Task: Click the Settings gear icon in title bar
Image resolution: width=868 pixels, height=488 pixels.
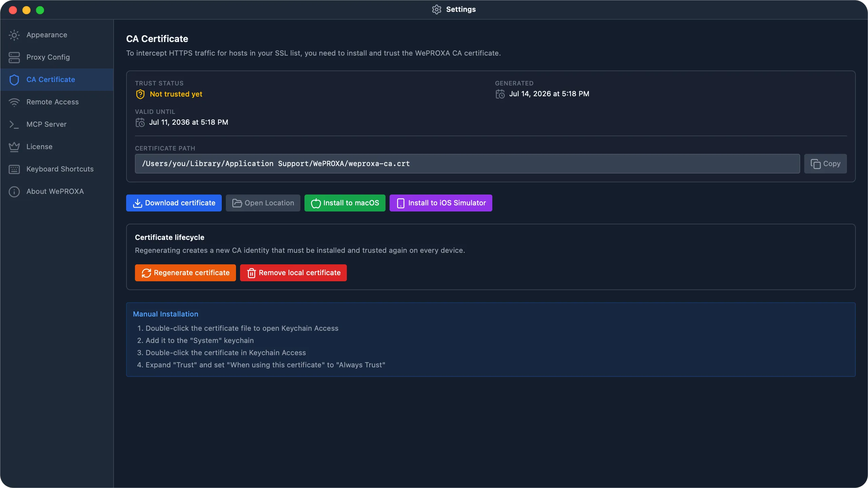Action: pos(437,9)
